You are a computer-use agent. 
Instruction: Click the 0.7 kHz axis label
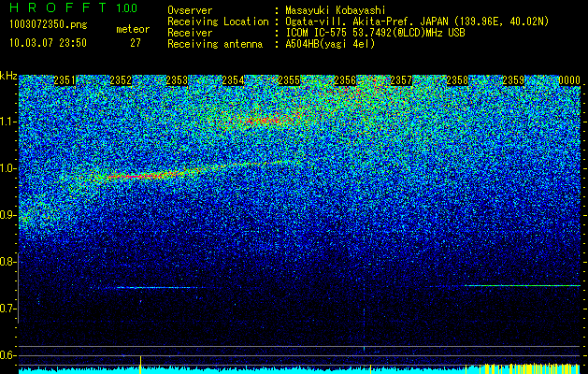click(7, 309)
